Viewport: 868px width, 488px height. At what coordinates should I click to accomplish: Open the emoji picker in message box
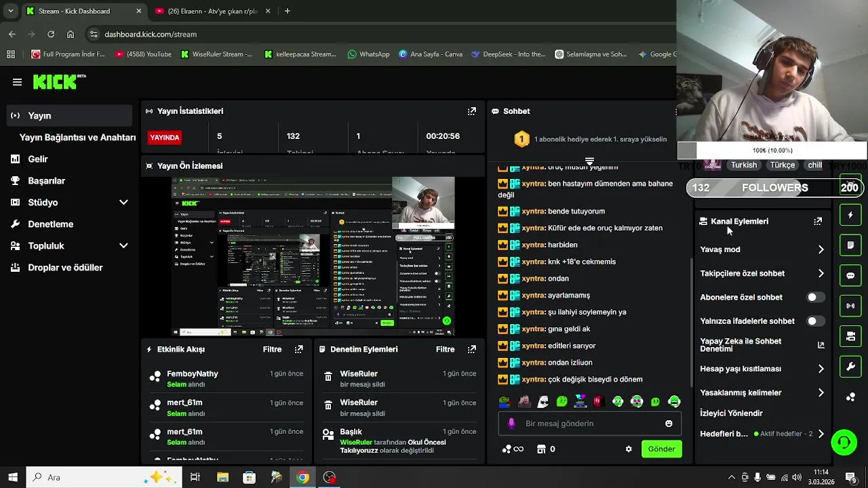click(x=669, y=424)
